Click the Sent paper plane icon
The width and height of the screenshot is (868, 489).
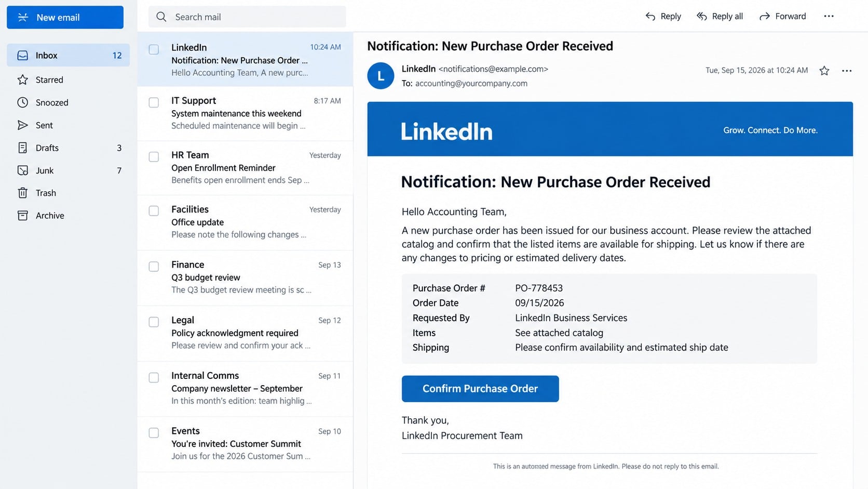coord(22,125)
